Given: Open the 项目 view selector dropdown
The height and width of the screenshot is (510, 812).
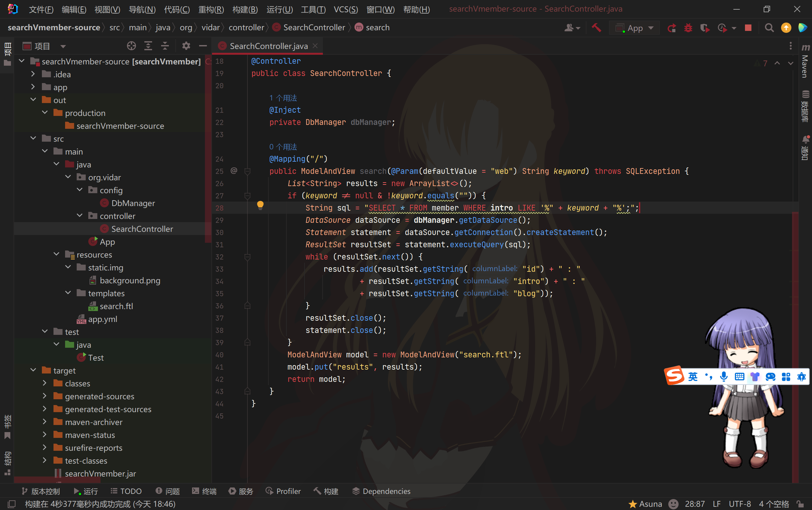Looking at the screenshot, I should [x=63, y=46].
